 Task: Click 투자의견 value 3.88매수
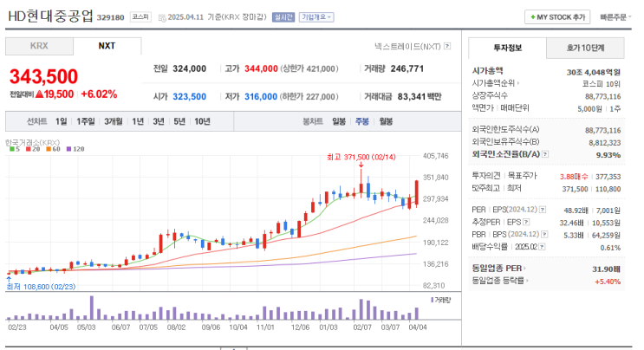[574, 177]
